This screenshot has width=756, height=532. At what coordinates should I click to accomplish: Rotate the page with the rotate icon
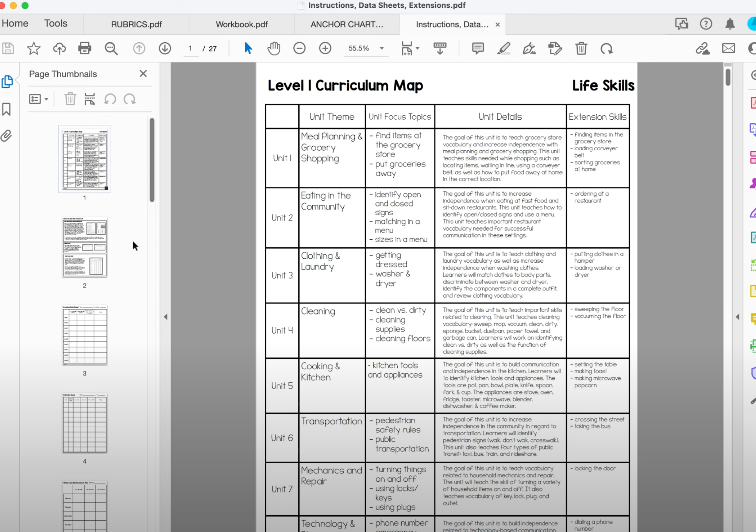[x=606, y=49]
